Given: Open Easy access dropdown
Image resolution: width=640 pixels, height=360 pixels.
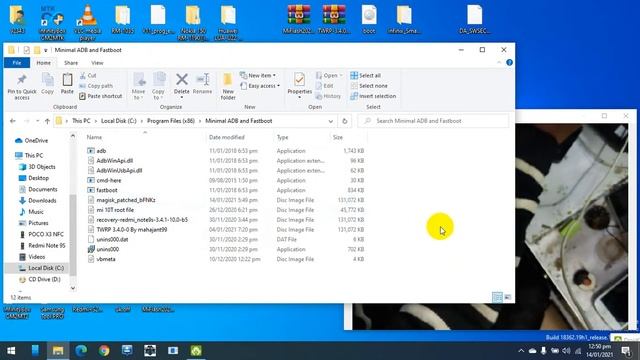Looking at the screenshot, I should pos(260,86).
